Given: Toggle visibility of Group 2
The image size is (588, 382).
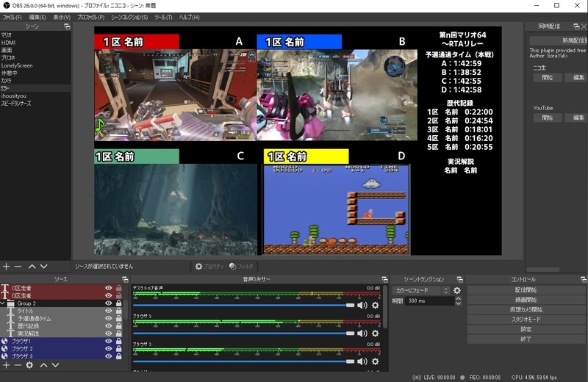Looking at the screenshot, I should point(109,303).
